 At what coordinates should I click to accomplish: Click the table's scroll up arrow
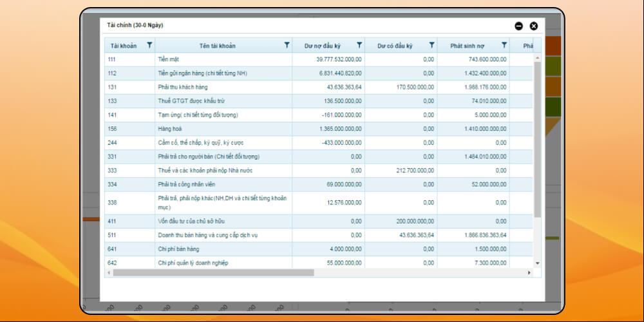[538, 57]
